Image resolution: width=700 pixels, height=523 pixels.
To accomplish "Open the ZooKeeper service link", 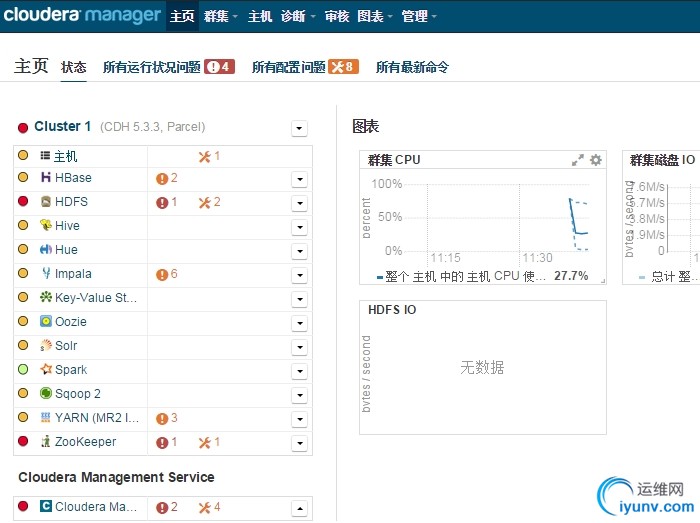I will tap(85, 442).
